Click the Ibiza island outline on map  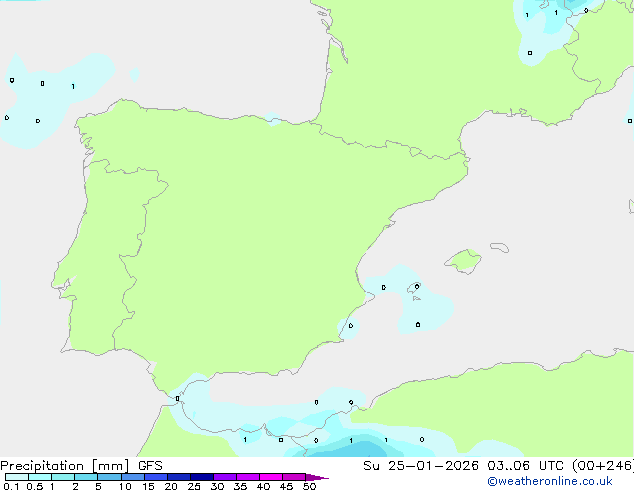(414, 288)
